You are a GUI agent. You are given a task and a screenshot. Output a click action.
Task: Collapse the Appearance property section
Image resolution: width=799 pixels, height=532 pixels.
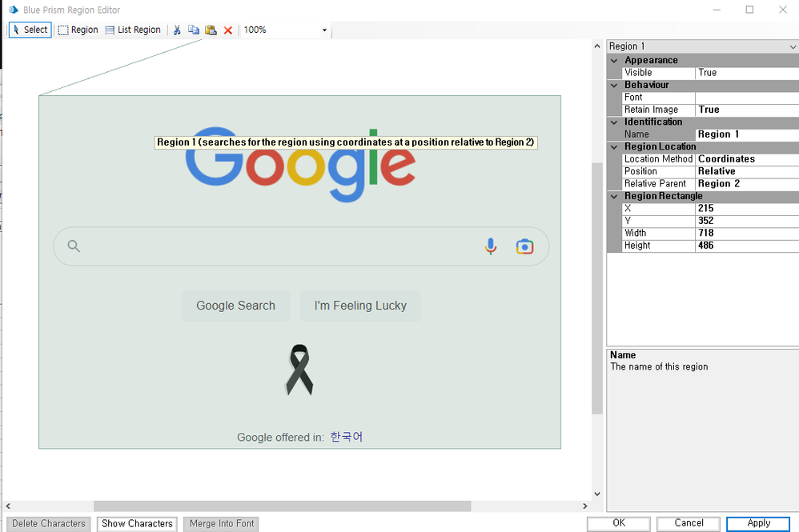click(x=614, y=60)
